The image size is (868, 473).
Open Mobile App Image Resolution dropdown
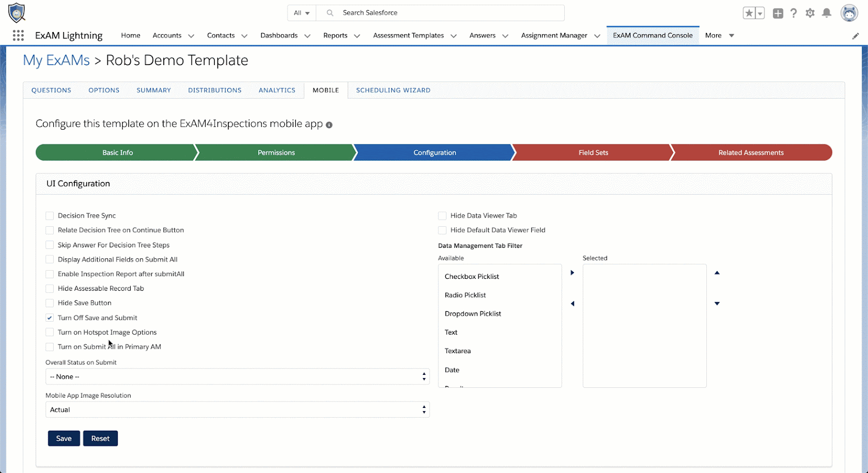tap(238, 410)
